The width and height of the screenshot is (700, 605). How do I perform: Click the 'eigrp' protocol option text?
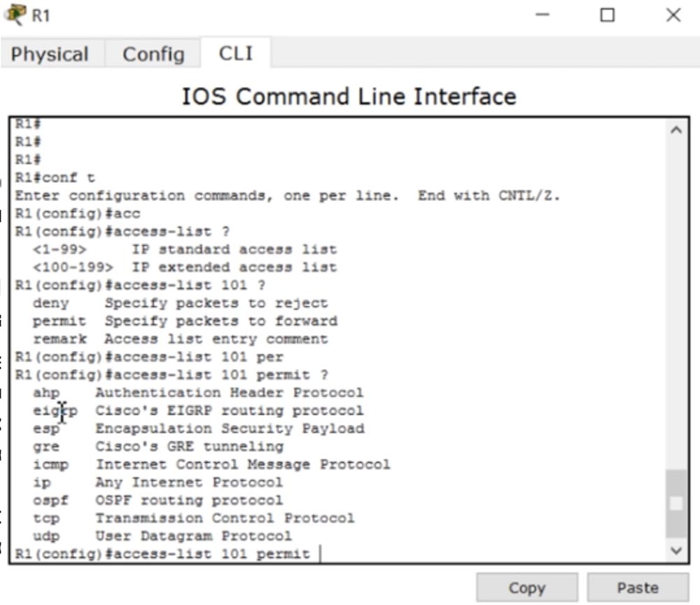(55, 411)
